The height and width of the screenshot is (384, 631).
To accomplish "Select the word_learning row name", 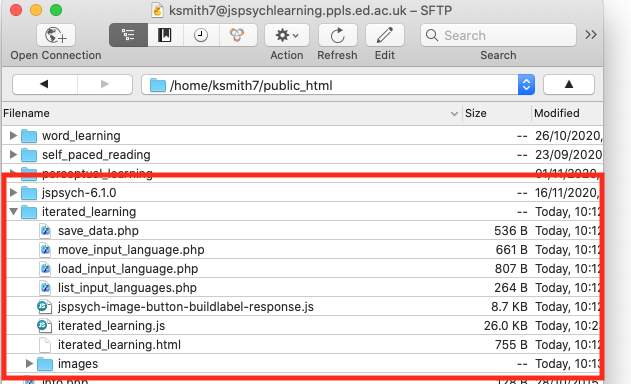I will 81,136.
